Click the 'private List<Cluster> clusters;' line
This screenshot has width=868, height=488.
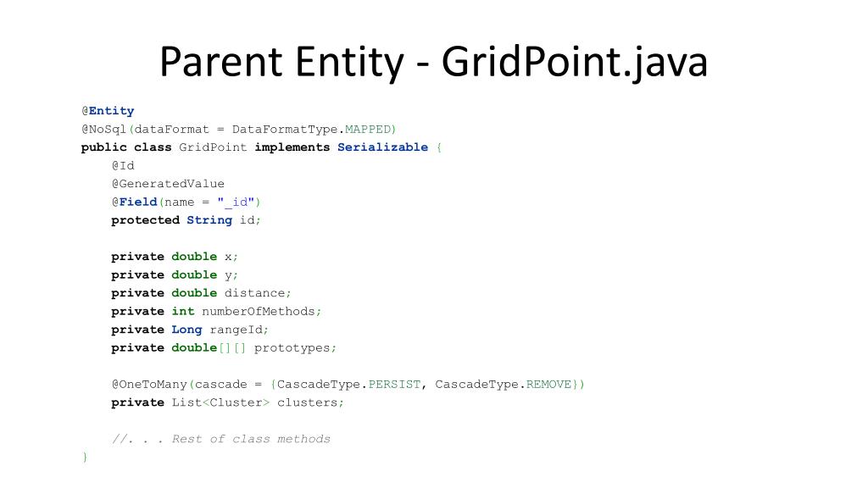227,402
